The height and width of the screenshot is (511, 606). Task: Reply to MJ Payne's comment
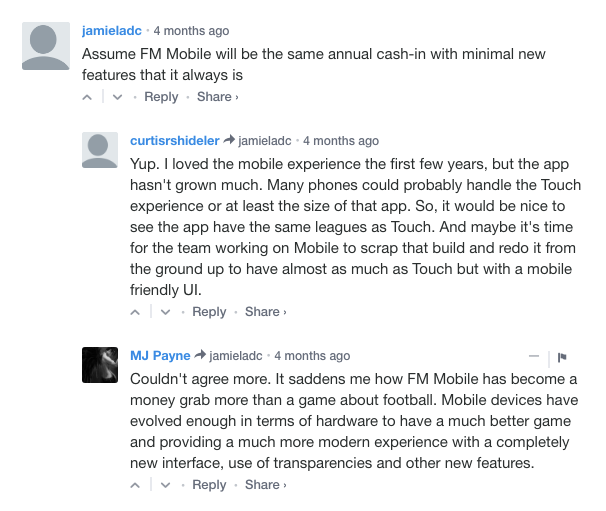coord(209,485)
